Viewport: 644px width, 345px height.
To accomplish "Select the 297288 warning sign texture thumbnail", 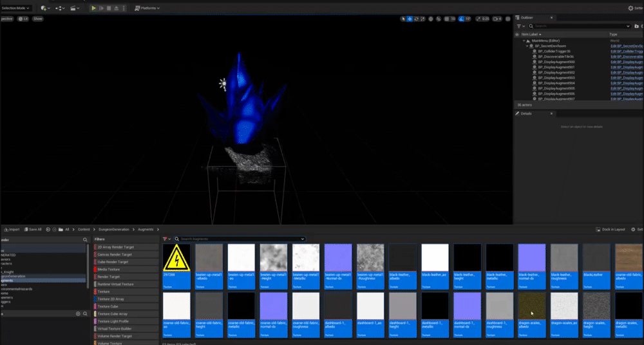I will [x=176, y=266].
